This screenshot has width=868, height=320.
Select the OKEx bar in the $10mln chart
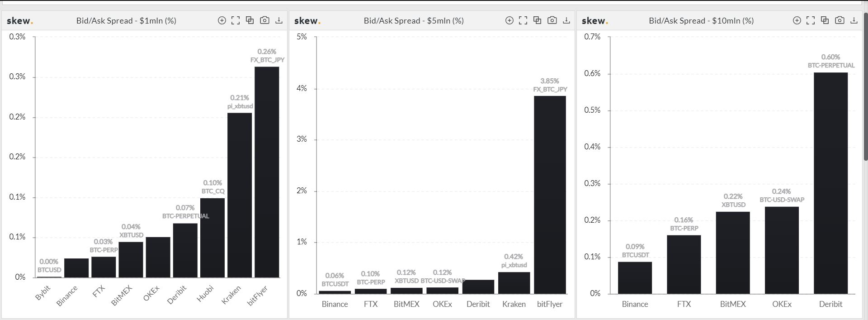[782, 250]
